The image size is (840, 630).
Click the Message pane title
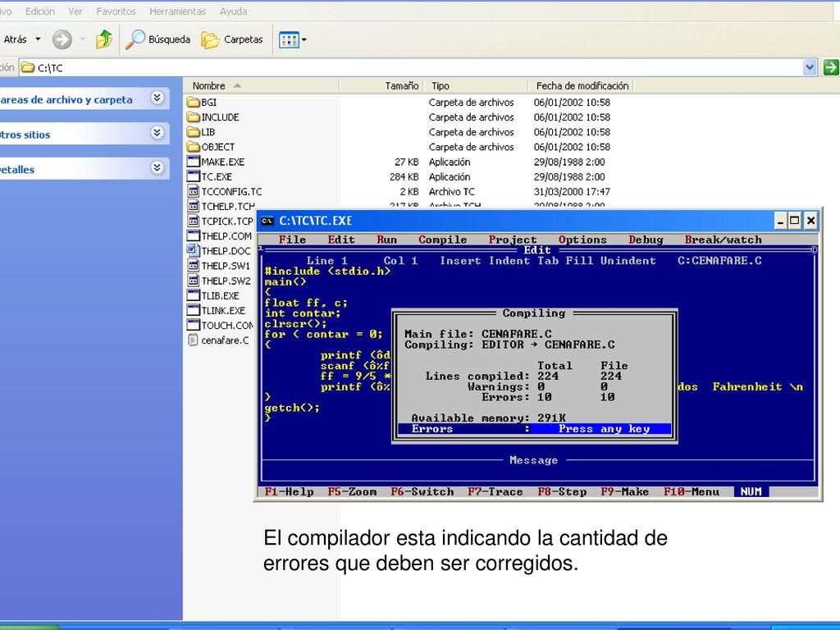point(533,460)
